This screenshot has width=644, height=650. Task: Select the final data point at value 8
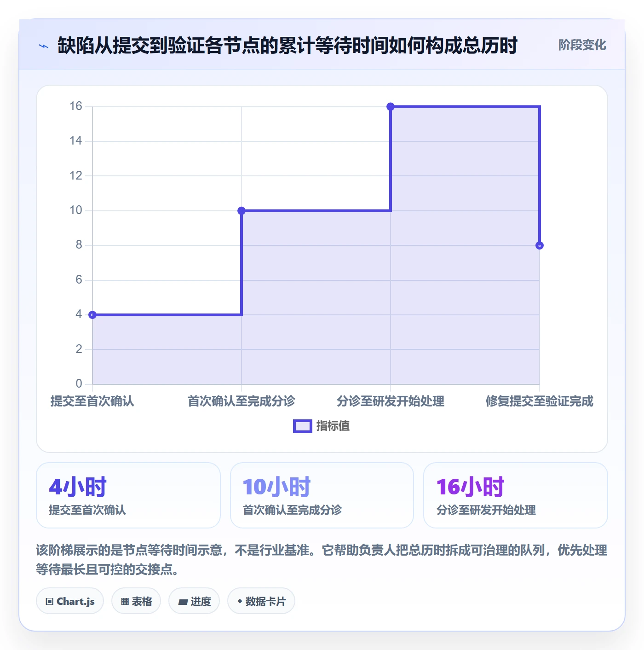pyautogui.click(x=540, y=245)
